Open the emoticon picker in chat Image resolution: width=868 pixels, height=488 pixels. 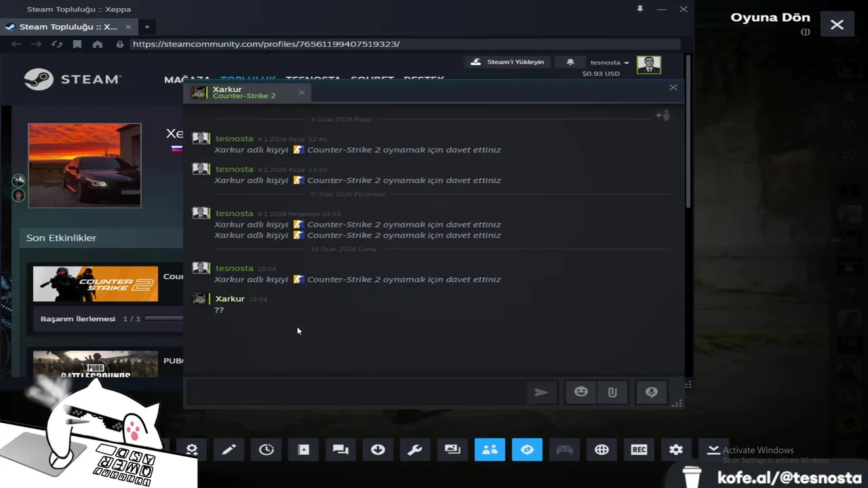click(581, 392)
